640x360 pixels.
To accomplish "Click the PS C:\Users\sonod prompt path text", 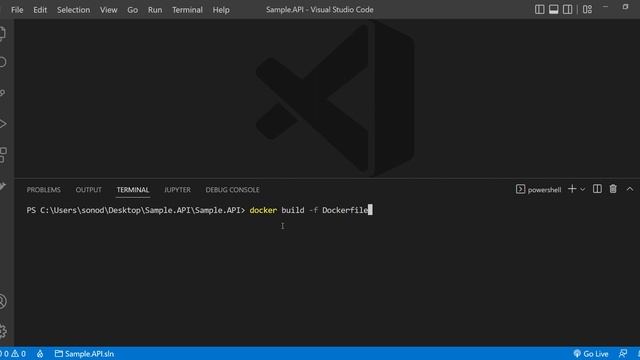I will pyautogui.click(x=136, y=210).
